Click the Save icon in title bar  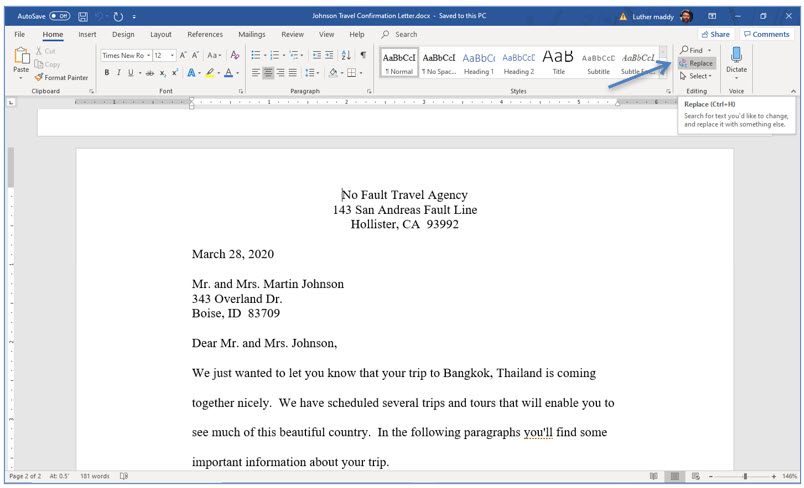83,16
